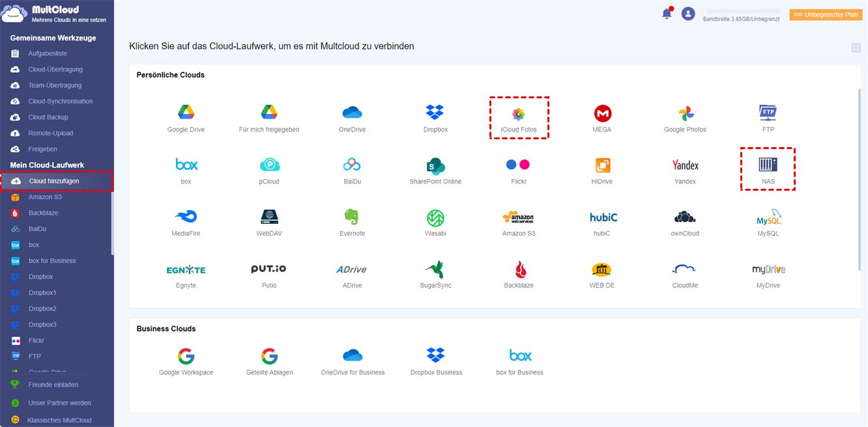Viewport: 868px width, 427px height.
Task: Add the OneDrive cloud
Action: (352, 118)
